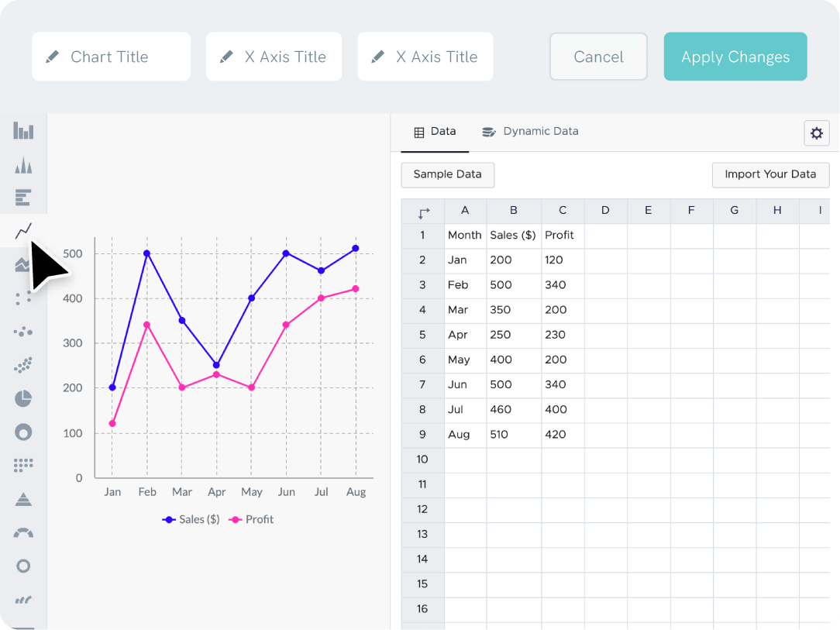840x630 pixels.
Task: Toggle Sales ($) series in legend
Action: (x=191, y=519)
